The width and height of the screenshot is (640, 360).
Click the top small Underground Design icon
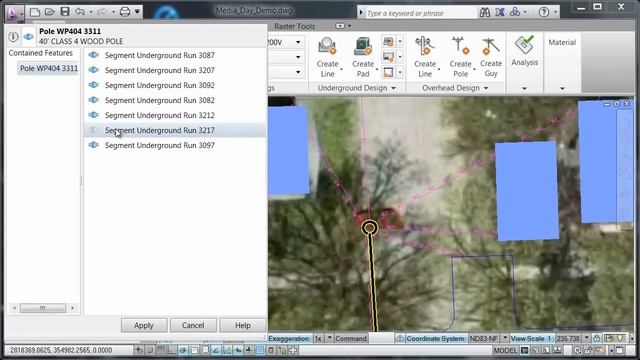pos(388,42)
